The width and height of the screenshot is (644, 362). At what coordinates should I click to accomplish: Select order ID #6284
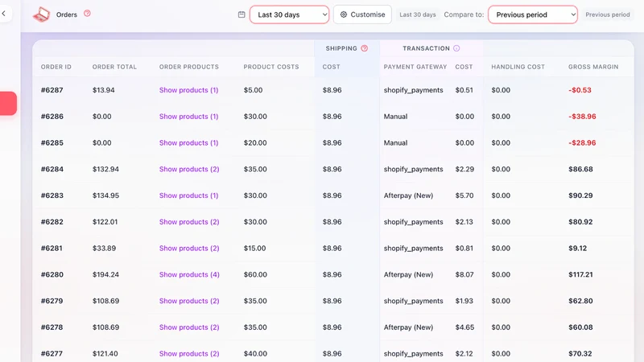tap(52, 169)
